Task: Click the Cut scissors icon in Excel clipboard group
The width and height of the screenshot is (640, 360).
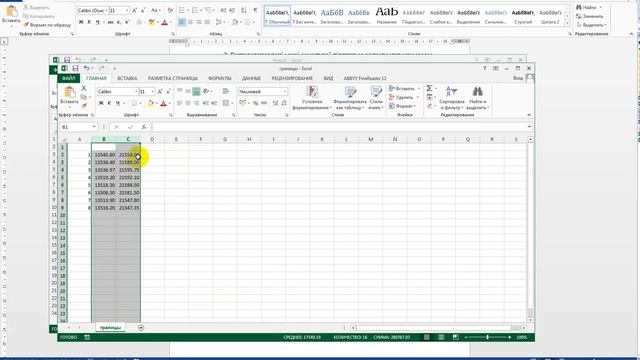Action: (84, 88)
